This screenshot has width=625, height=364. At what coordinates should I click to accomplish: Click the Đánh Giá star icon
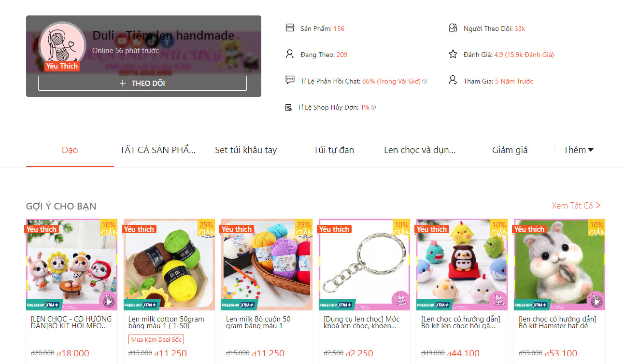click(453, 54)
